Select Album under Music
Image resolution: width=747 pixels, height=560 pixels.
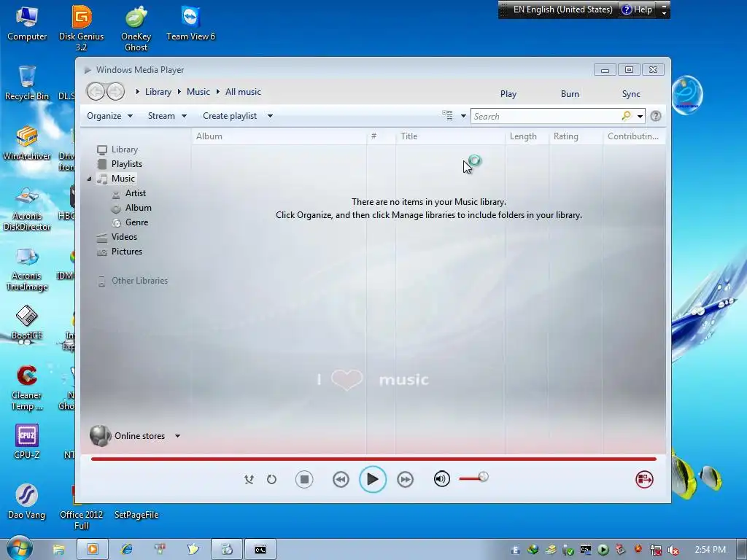[x=138, y=208]
